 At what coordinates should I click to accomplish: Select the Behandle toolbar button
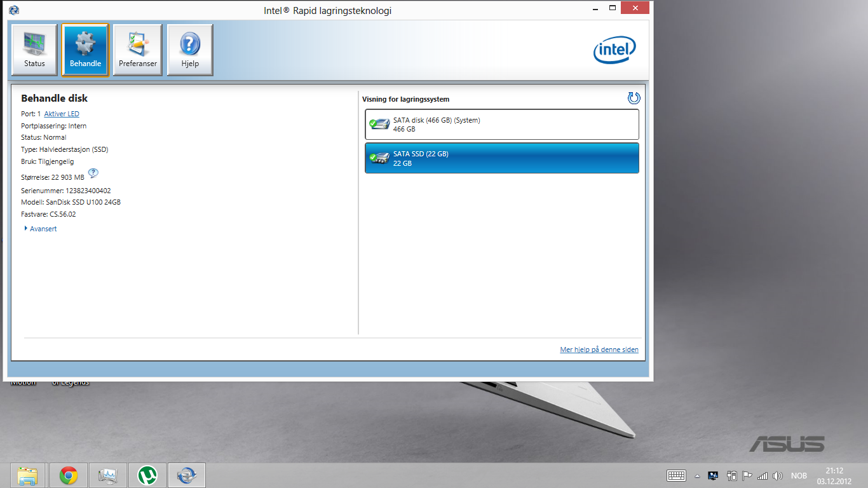click(x=85, y=50)
